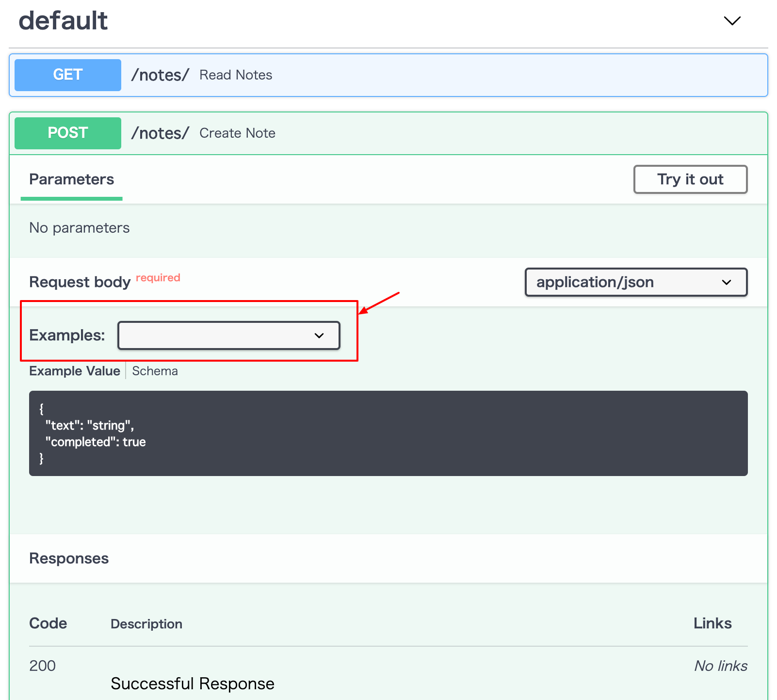This screenshot has width=777, height=700.
Task: Click the 200 response code row
Action: coord(42,666)
